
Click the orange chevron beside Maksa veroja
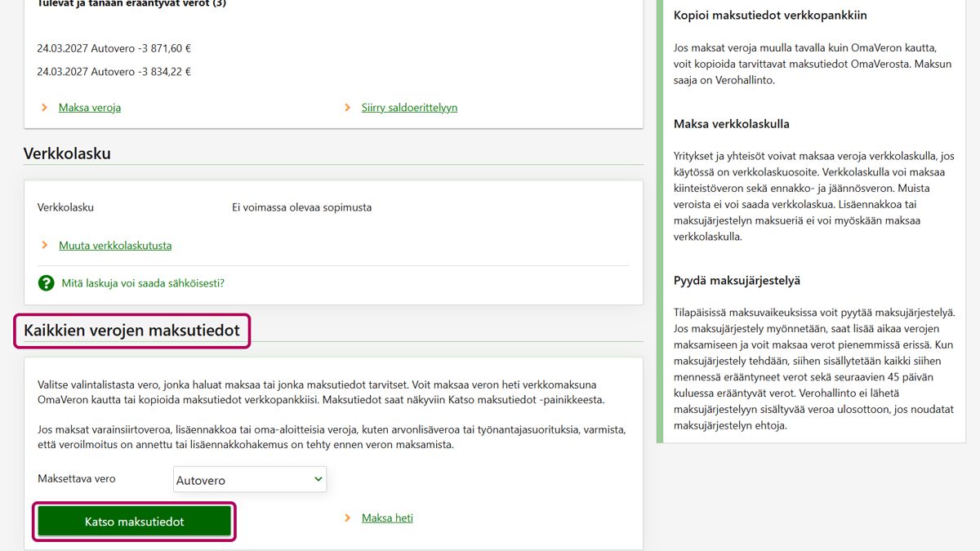pos(44,108)
